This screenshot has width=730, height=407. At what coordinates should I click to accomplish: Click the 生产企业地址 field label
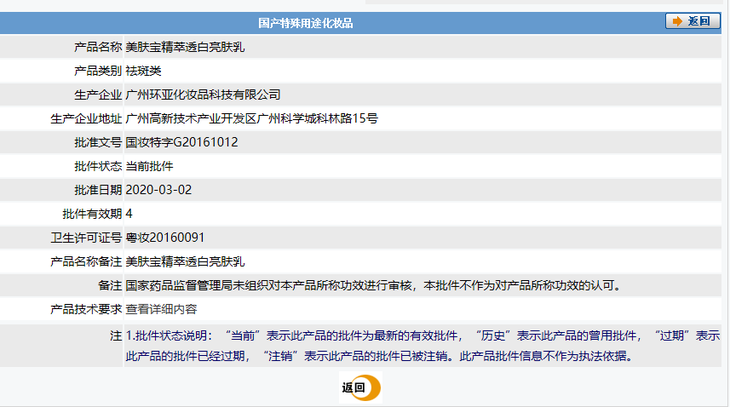(x=85, y=119)
